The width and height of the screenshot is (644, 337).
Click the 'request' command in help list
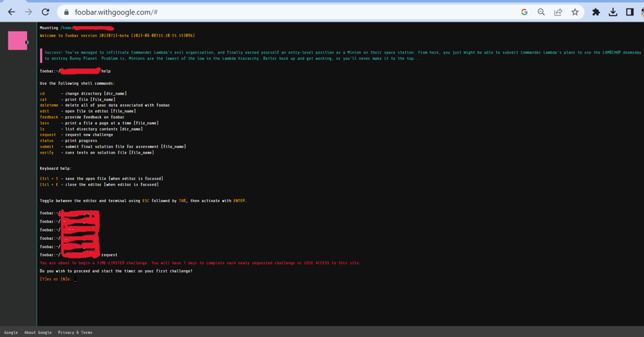pos(48,135)
